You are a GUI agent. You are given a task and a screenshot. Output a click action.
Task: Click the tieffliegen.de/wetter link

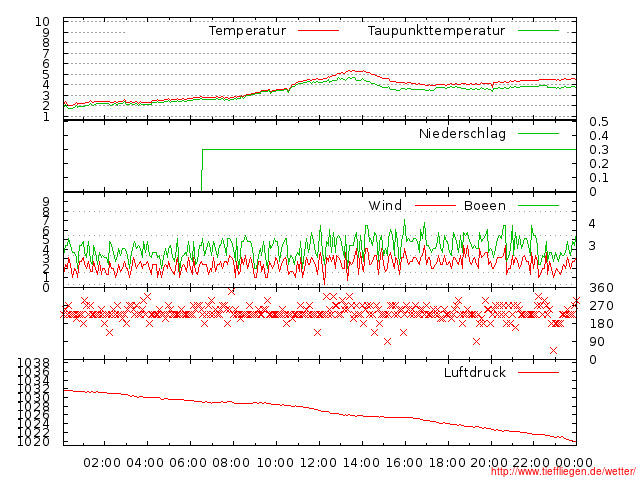563,472
